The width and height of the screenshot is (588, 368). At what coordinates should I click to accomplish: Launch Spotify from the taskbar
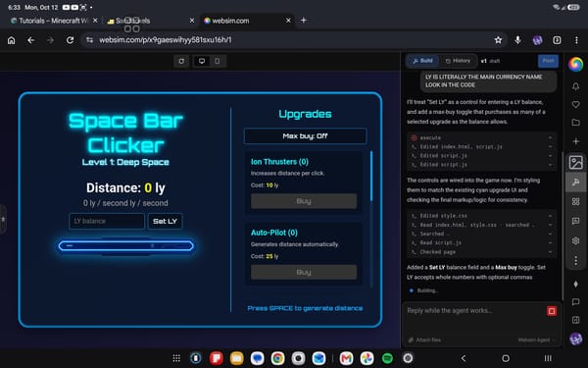point(387,358)
